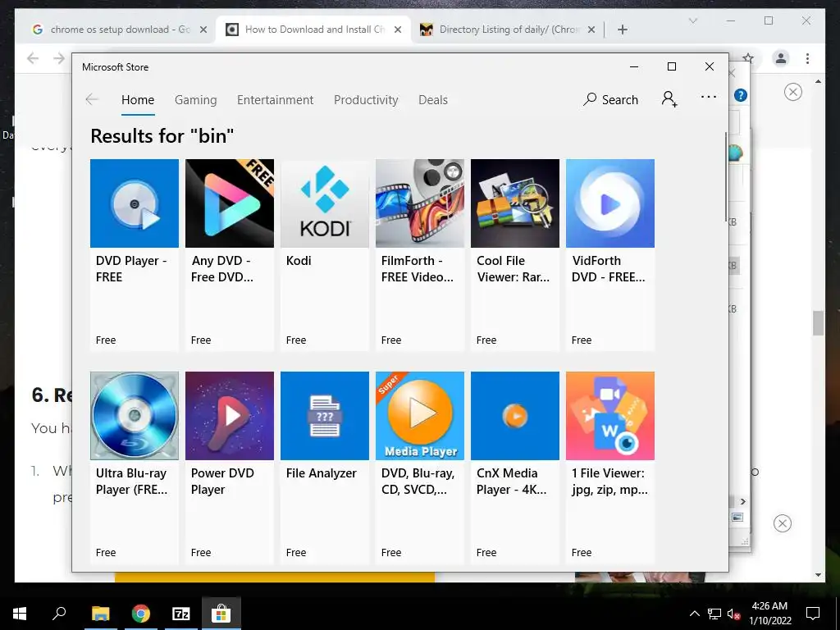
Task: Open the taskbar search magnifier
Action: [59, 613]
